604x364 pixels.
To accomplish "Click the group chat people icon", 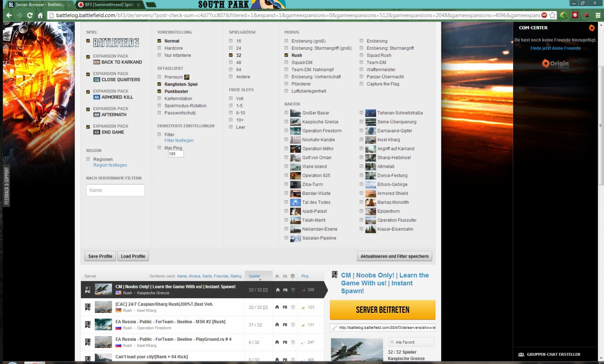I will [x=521, y=354].
